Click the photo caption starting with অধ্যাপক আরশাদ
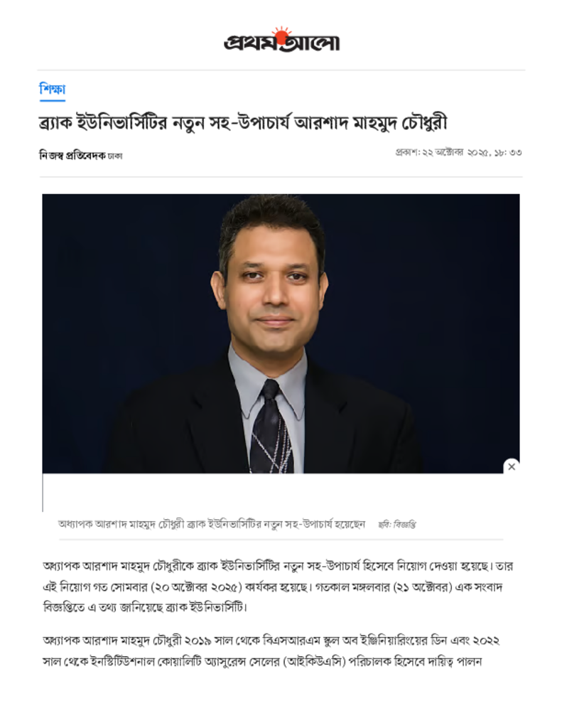Image resolution: width=562 pixels, height=728 pixels. coord(212,525)
